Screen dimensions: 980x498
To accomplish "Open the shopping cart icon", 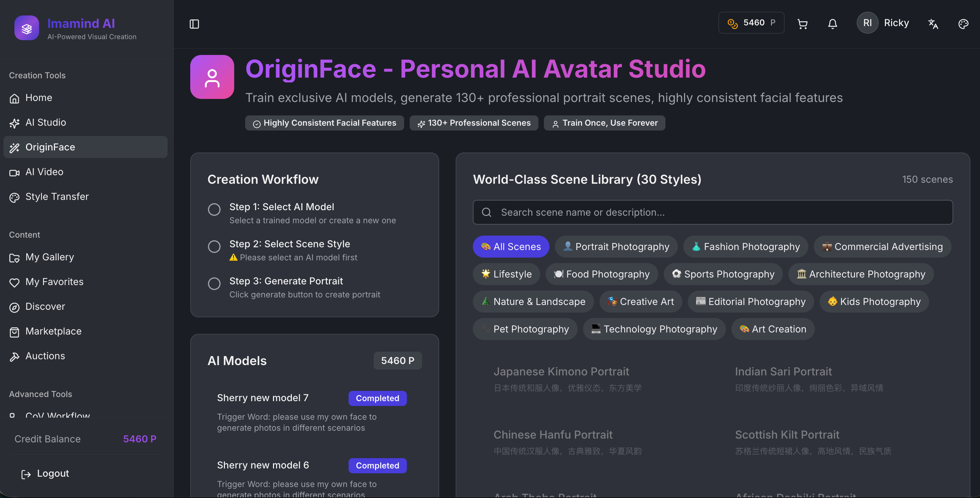I will [x=802, y=24].
